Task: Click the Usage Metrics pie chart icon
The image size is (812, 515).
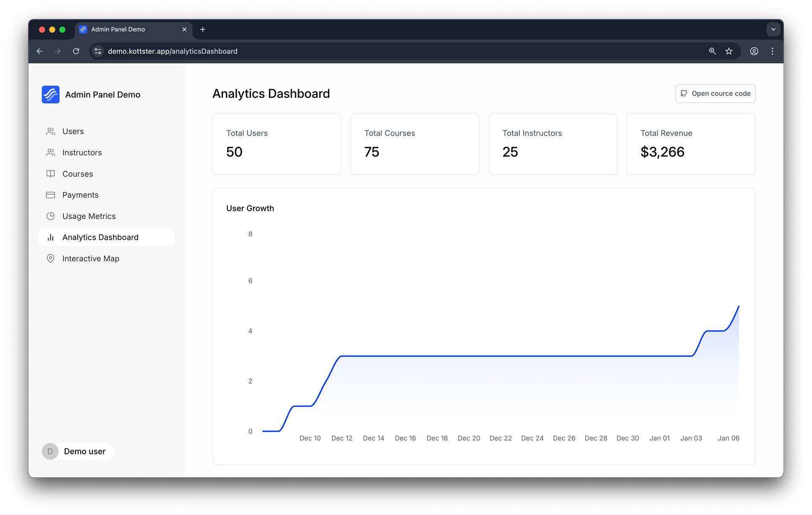Action: (51, 216)
